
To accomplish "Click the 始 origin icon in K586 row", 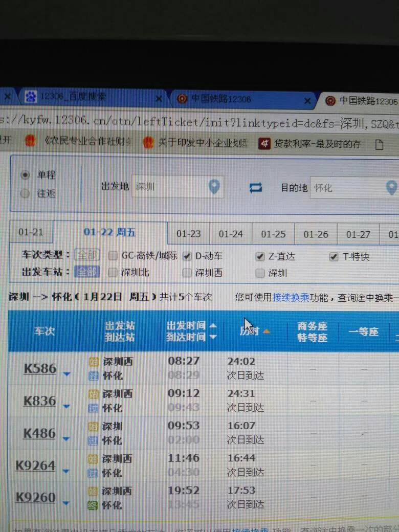I will (x=94, y=362).
